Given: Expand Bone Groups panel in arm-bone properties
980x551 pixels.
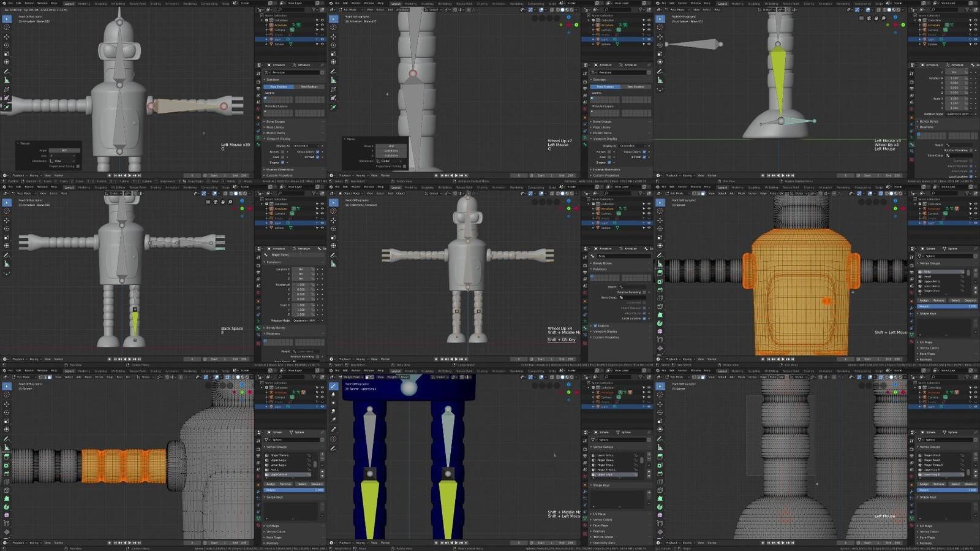Looking at the screenshot, I should 276,121.
